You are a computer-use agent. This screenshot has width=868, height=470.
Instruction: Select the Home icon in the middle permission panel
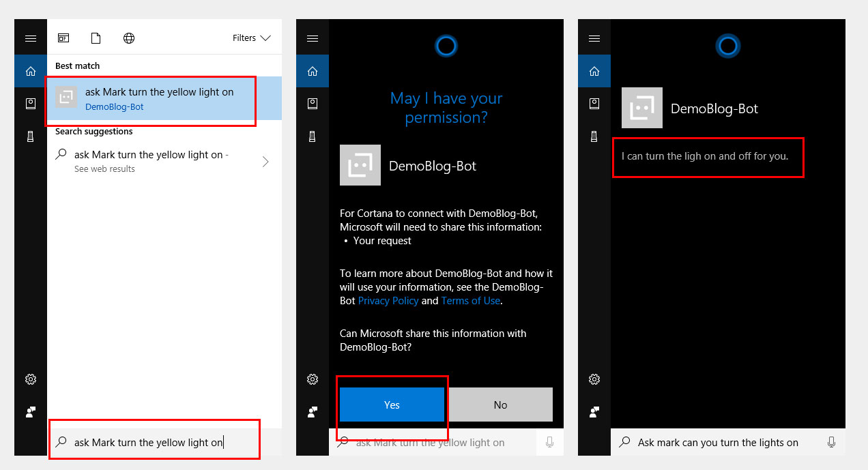tap(313, 71)
